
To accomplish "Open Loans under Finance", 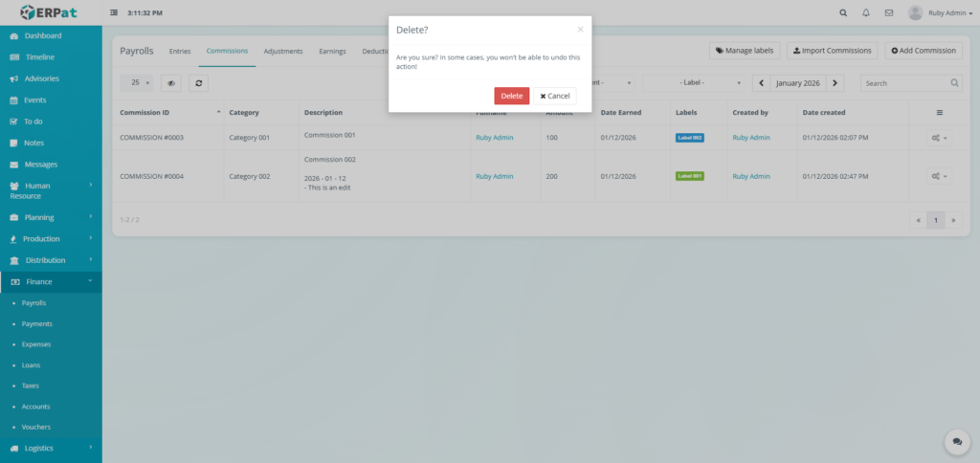I will point(31,364).
